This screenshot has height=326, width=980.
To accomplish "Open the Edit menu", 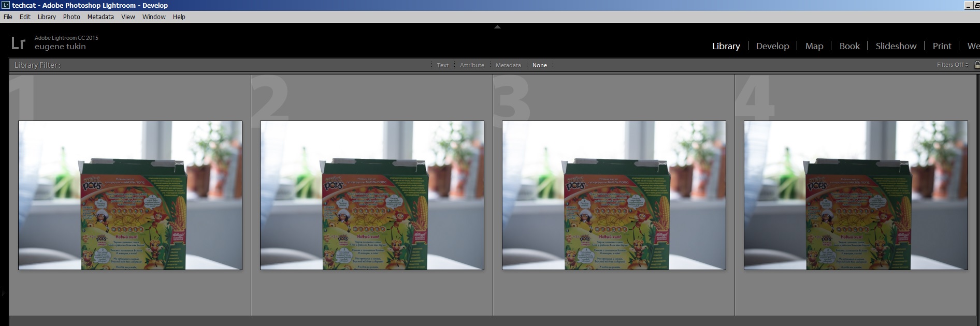I will tap(25, 17).
